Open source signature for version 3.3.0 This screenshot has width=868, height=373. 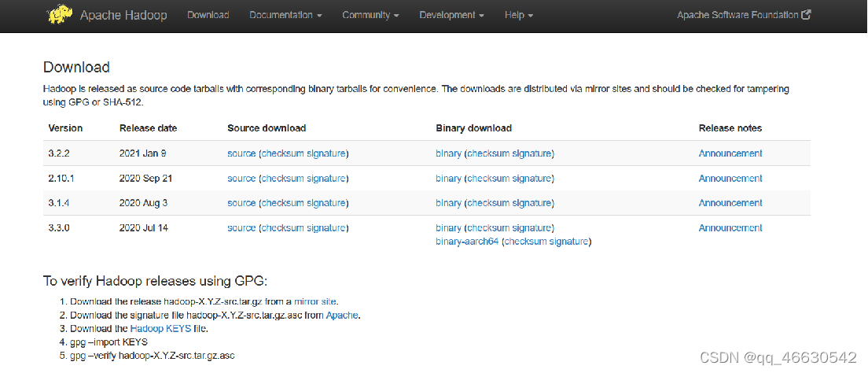pos(325,227)
